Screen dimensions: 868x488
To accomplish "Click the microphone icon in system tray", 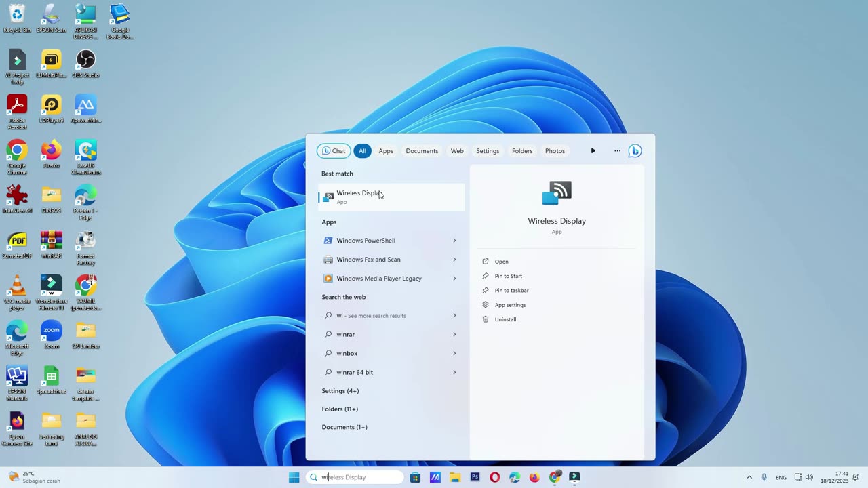I will pos(764,477).
